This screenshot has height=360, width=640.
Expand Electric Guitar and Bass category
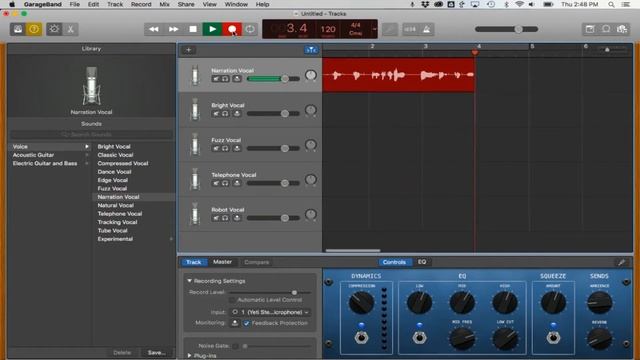point(87,163)
